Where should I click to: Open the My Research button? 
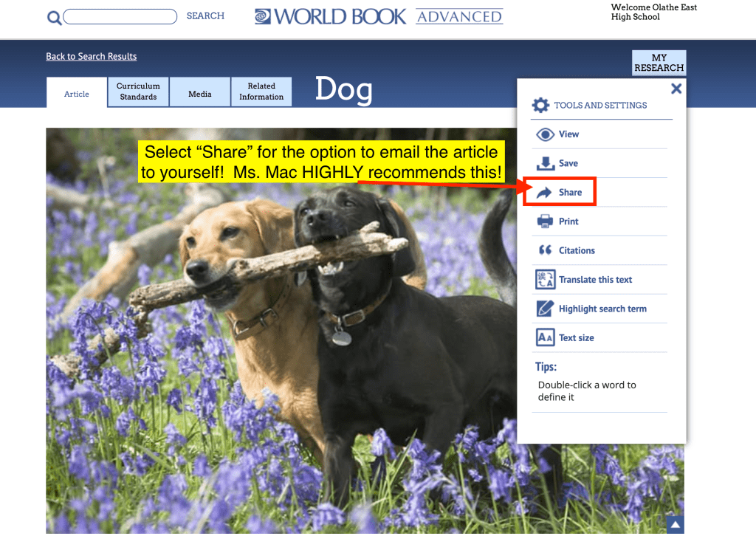point(659,63)
